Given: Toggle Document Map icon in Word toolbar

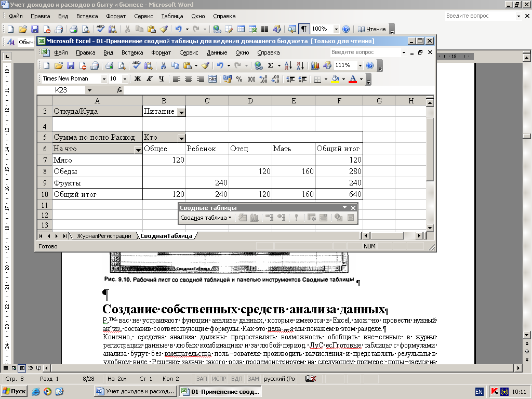Looking at the screenshot, I should pyautogui.click(x=292, y=29).
